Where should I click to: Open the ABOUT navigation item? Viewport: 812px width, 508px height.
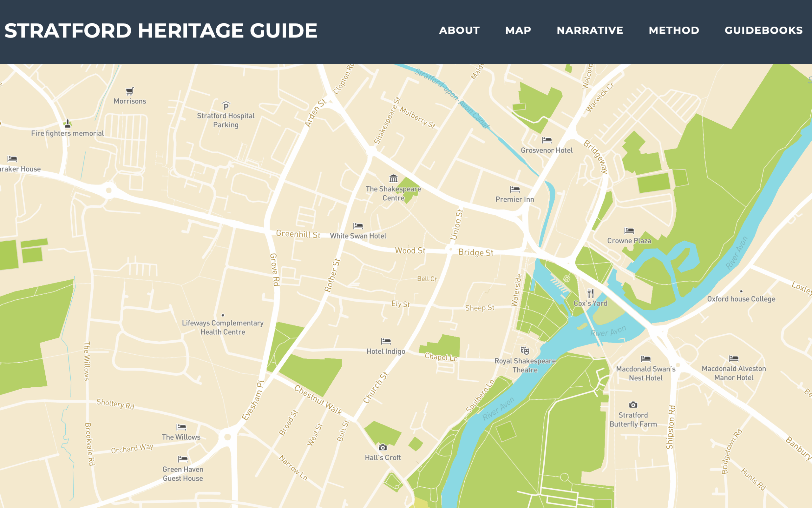point(459,30)
